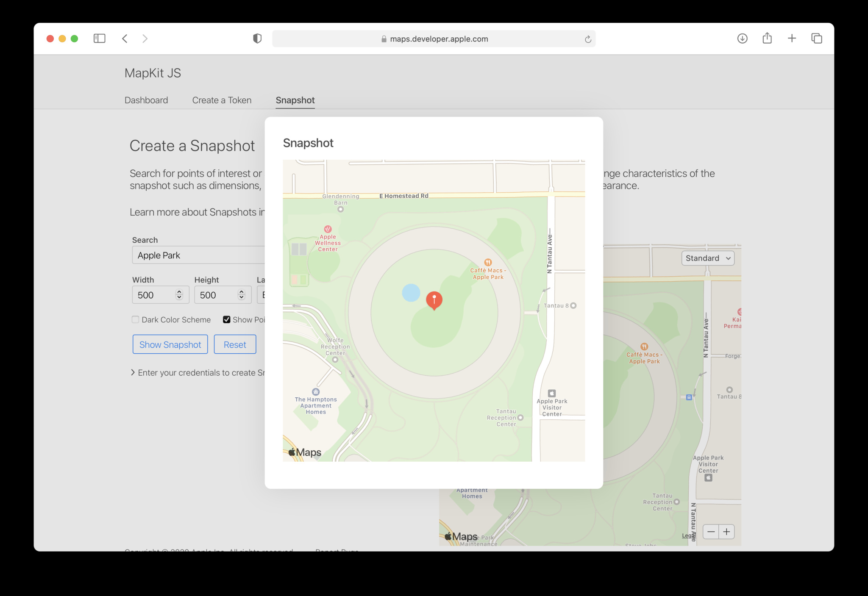The height and width of the screenshot is (596, 868).
Task: Click the transit stop icon on background map
Action: (x=689, y=397)
